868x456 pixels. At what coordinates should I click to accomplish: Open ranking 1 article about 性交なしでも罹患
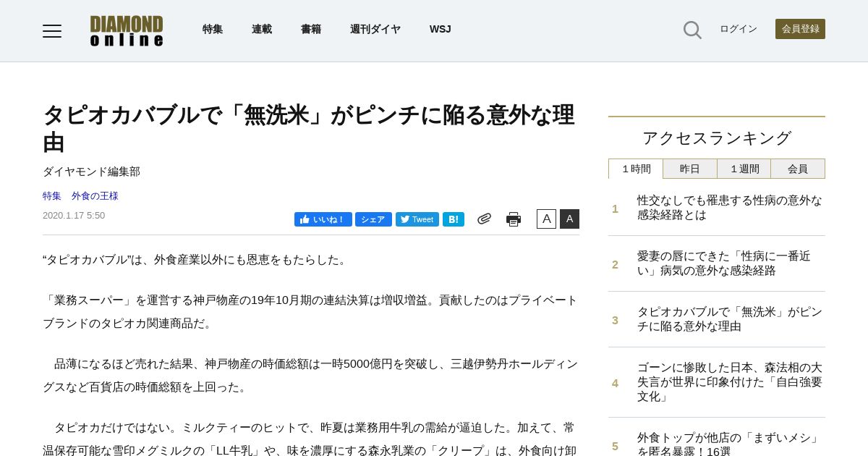point(730,208)
